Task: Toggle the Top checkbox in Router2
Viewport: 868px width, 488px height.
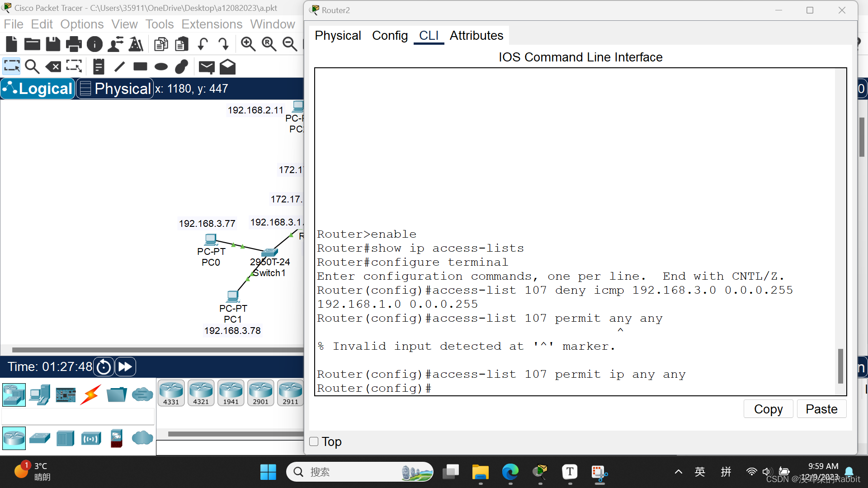Action: pos(314,441)
